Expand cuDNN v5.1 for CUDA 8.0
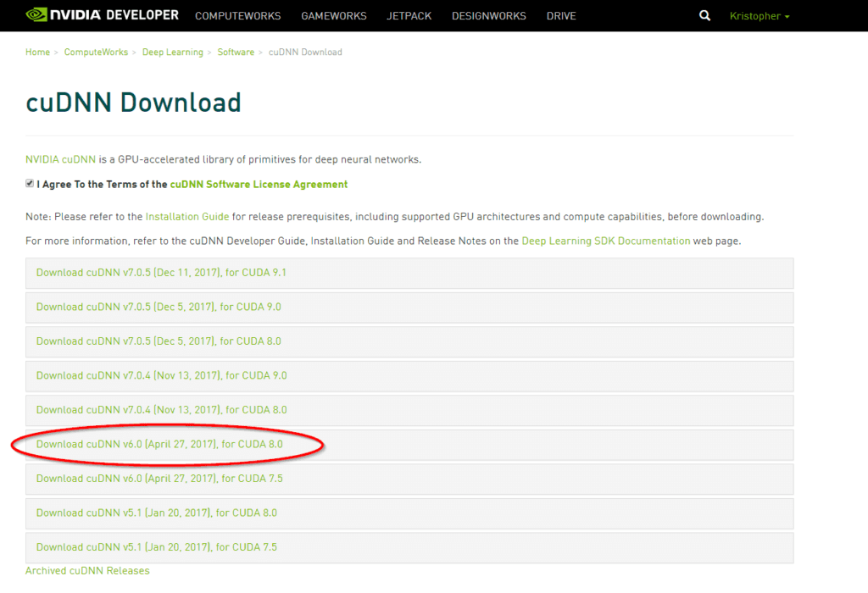Viewport: 868px width, 593px height. pos(409,513)
